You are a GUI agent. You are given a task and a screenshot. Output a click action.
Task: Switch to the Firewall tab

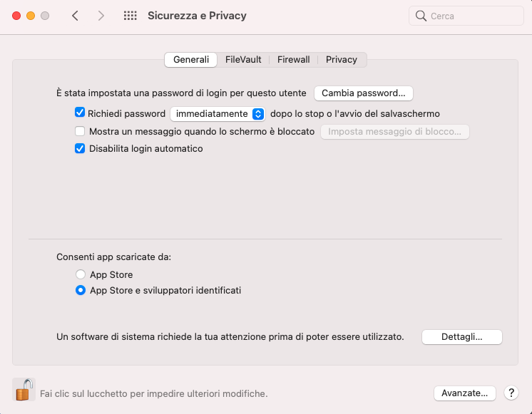point(294,60)
